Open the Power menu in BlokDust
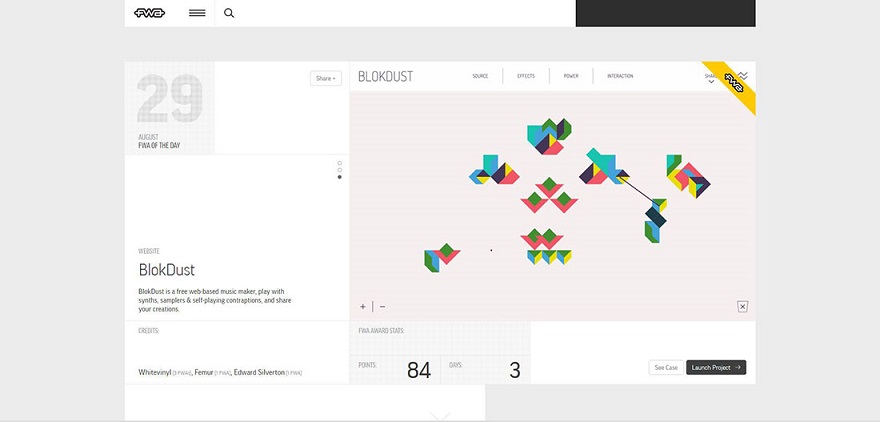 coord(570,76)
